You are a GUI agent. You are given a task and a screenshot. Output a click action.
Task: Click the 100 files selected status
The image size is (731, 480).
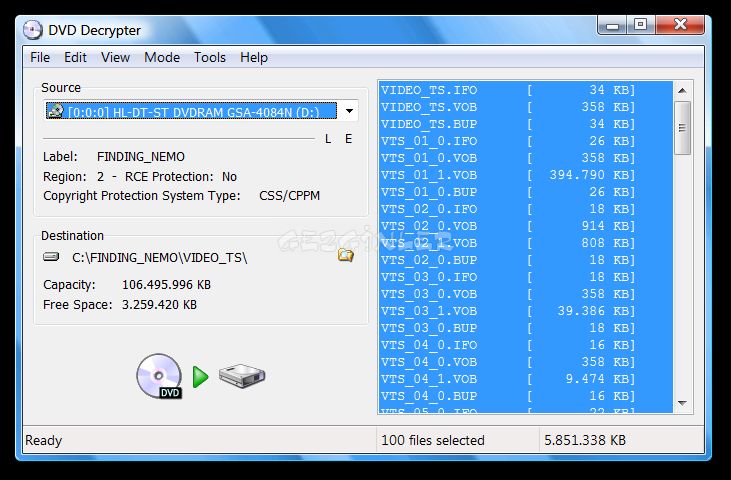433,440
